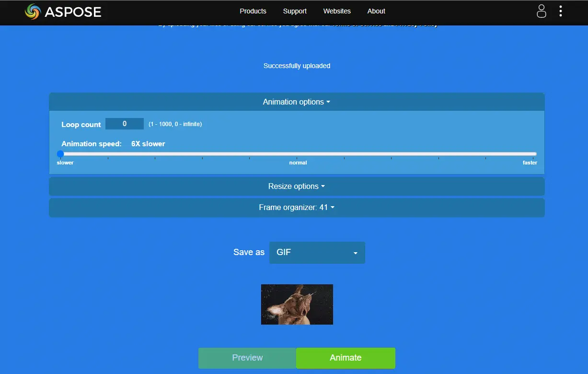This screenshot has width=588, height=374.
Task: Open the Websites menu
Action: pyautogui.click(x=337, y=11)
